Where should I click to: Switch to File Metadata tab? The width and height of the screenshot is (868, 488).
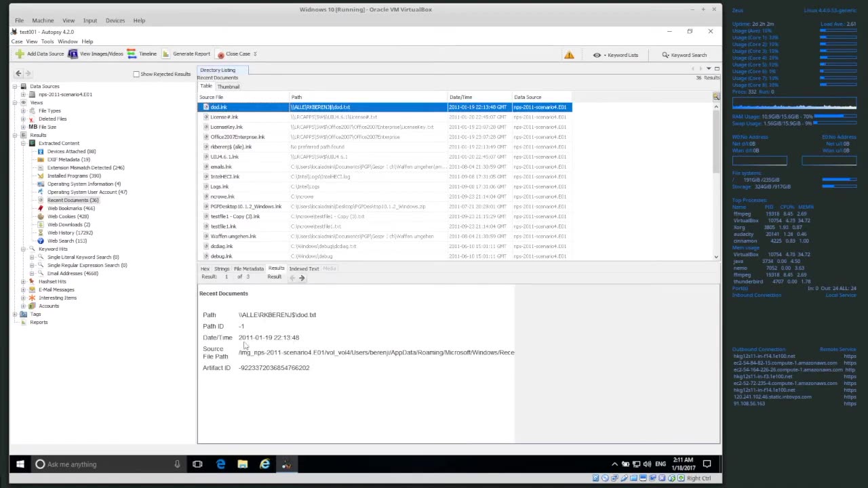[249, 268]
